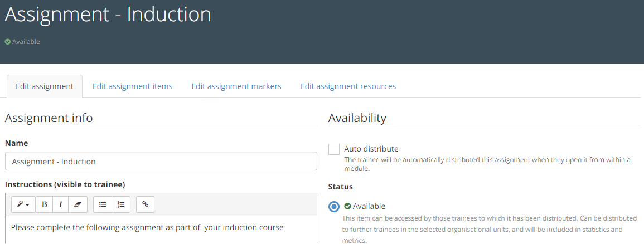The image size is (644, 244).
Task: Insert a numbered ordered list
Action: click(121, 204)
